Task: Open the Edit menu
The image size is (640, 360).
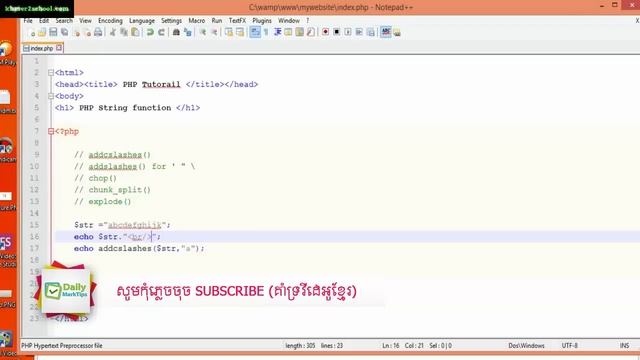Action: point(44,20)
